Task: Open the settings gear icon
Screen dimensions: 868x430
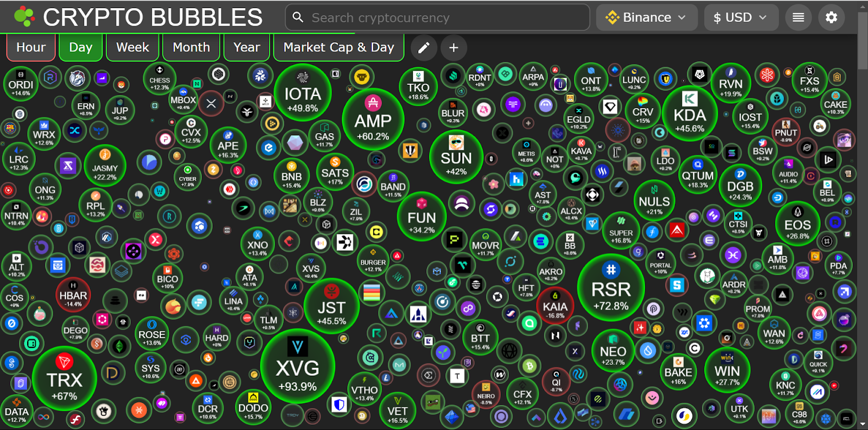Action: (831, 17)
